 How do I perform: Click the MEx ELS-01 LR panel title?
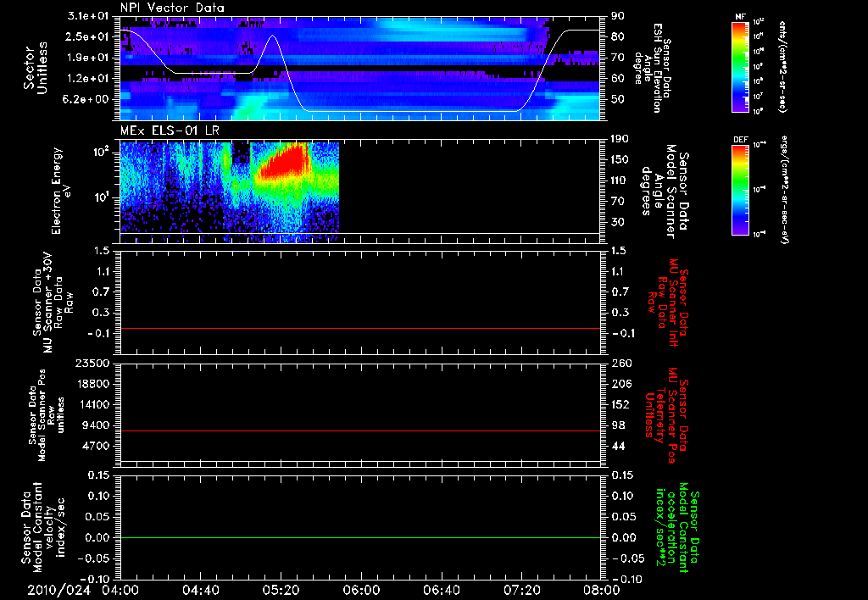pyautogui.click(x=170, y=131)
